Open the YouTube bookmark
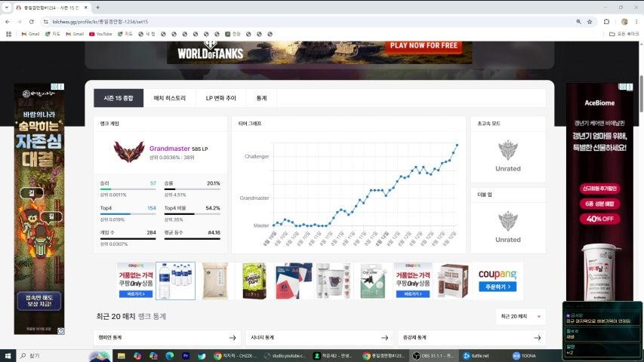644x362 pixels. (x=100, y=34)
